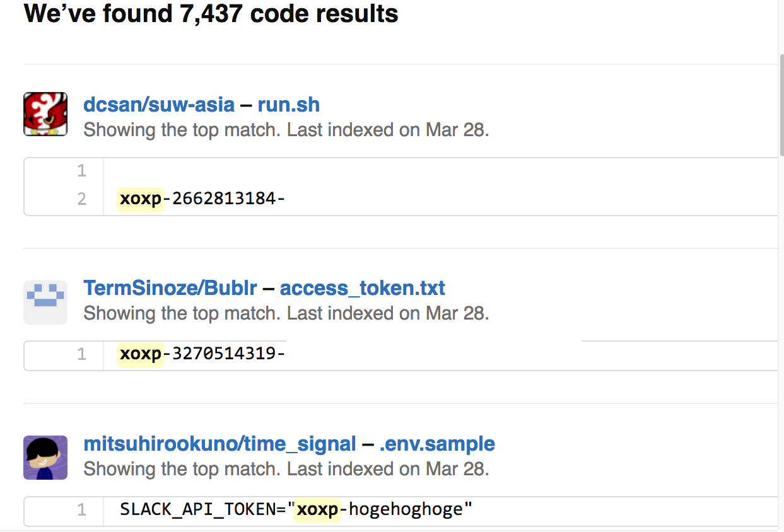This screenshot has width=784, height=532.
Task: Click the 7,437 code results heading
Action: click(211, 13)
